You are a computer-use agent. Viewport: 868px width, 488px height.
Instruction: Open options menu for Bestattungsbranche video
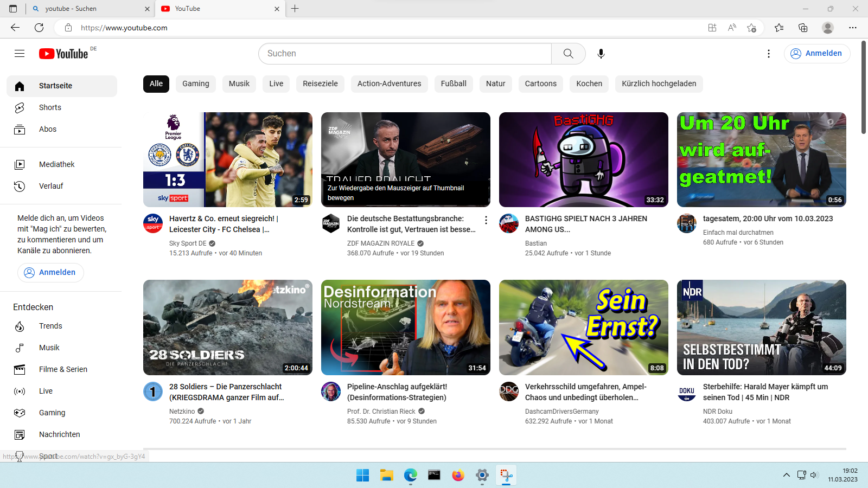pos(486,220)
